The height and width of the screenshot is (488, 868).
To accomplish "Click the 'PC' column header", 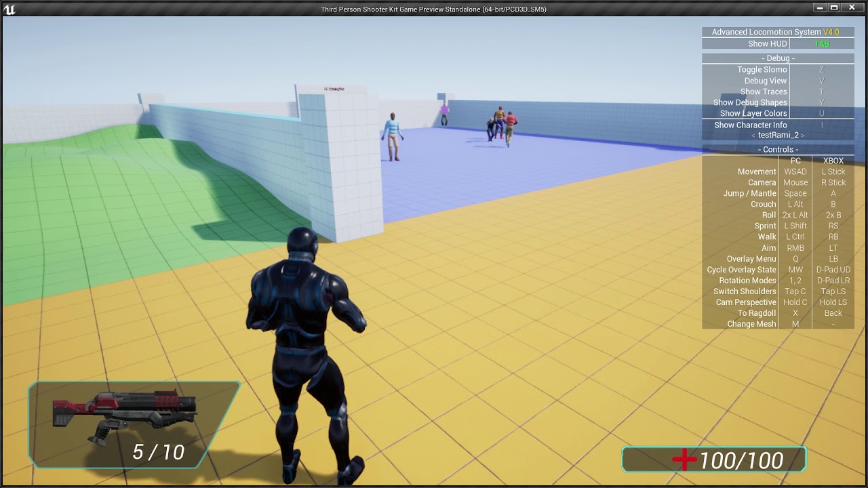I will coord(795,161).
